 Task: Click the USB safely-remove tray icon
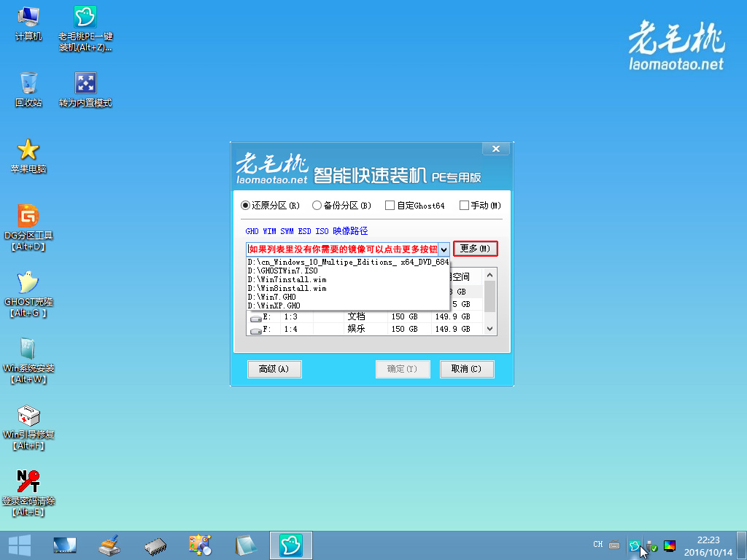(x=651, y=545)
